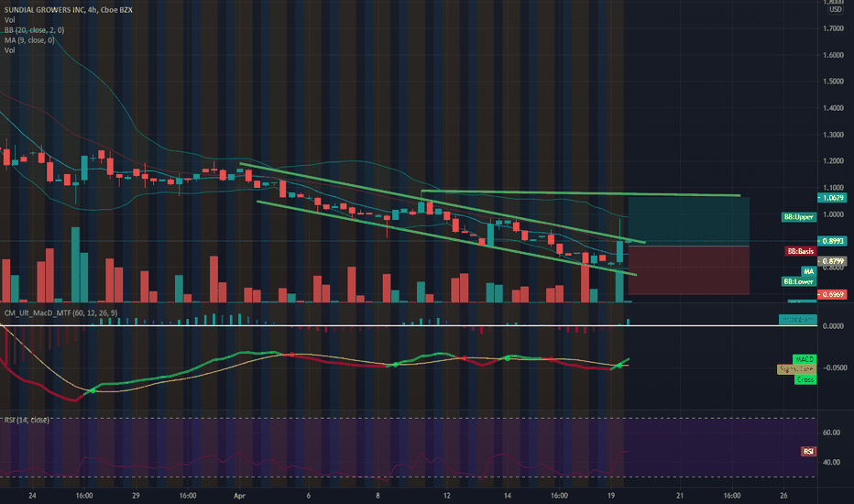Click the 0.8993 current price label
Screen dimensions: 854x504
pyautogui.click(x=832, y=241)
